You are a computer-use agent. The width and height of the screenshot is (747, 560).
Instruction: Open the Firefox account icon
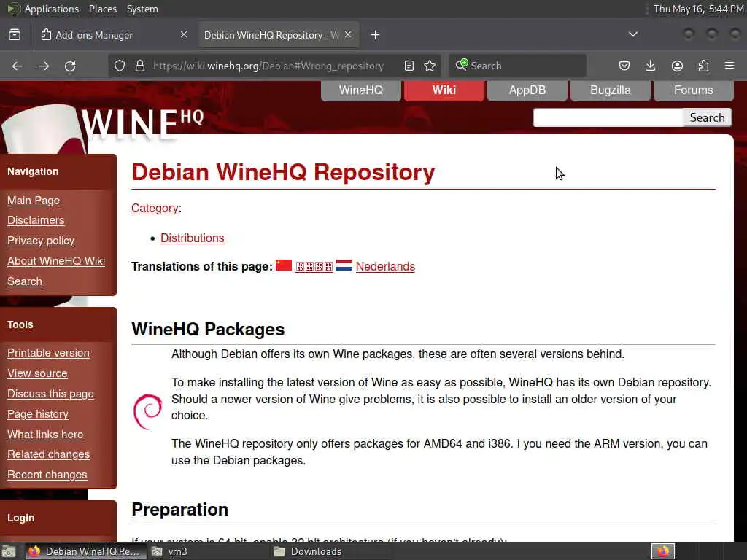click(x=677, y=66)
